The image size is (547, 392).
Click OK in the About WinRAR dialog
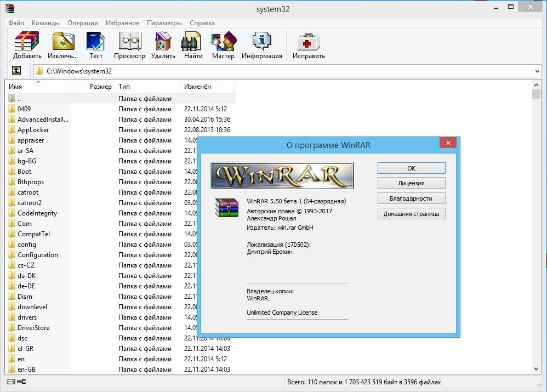(411, 168)
